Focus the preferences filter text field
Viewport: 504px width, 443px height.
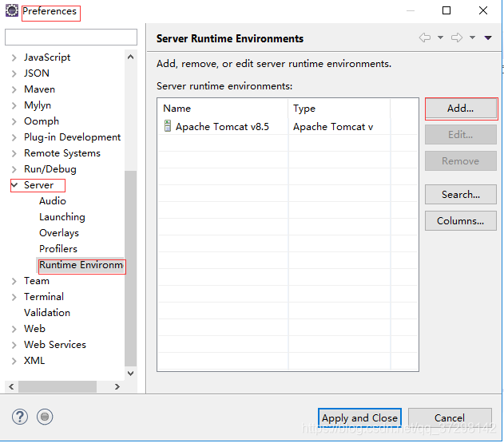71,37
